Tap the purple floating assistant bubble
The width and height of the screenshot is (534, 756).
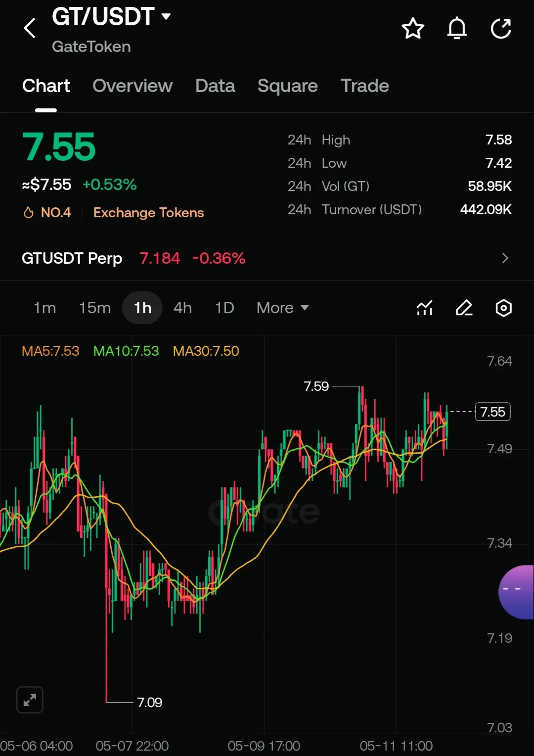pyautogui.click(x=516, y=592)
